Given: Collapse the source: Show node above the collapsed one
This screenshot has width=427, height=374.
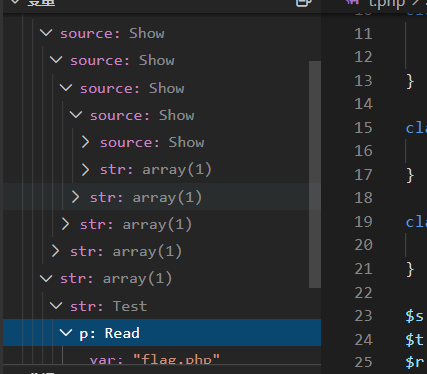Looking at the screenshot, I should (76, 115).
